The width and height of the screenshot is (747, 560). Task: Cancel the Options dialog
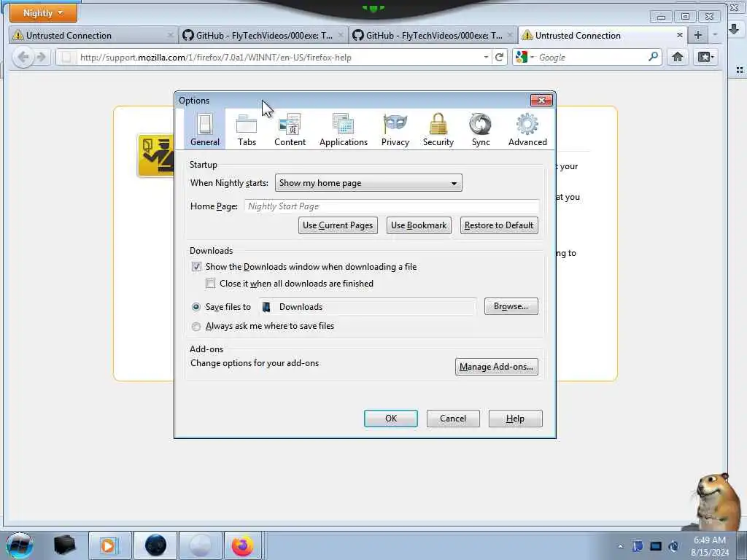coord(452,419)
